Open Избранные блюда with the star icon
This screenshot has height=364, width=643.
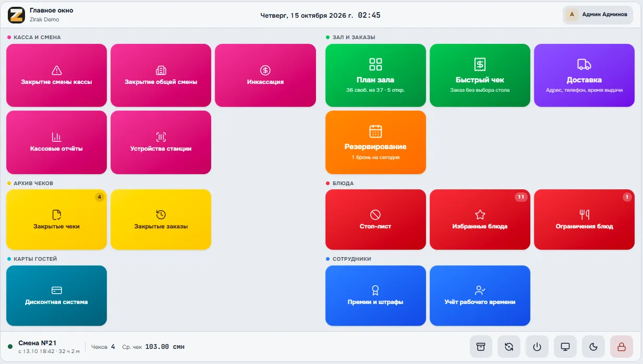(480, 220)
